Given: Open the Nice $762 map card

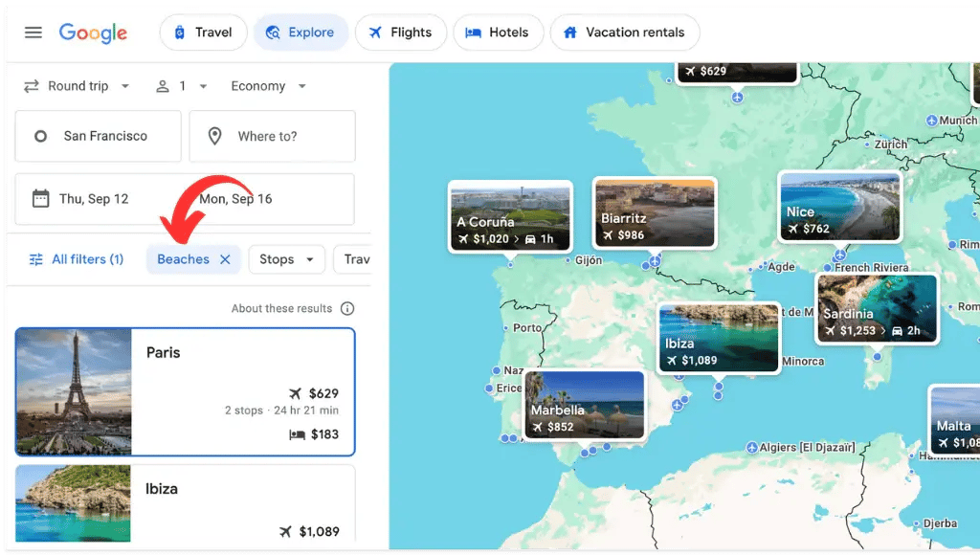Looking at the screenshot, I should click(x=840, y=207).
